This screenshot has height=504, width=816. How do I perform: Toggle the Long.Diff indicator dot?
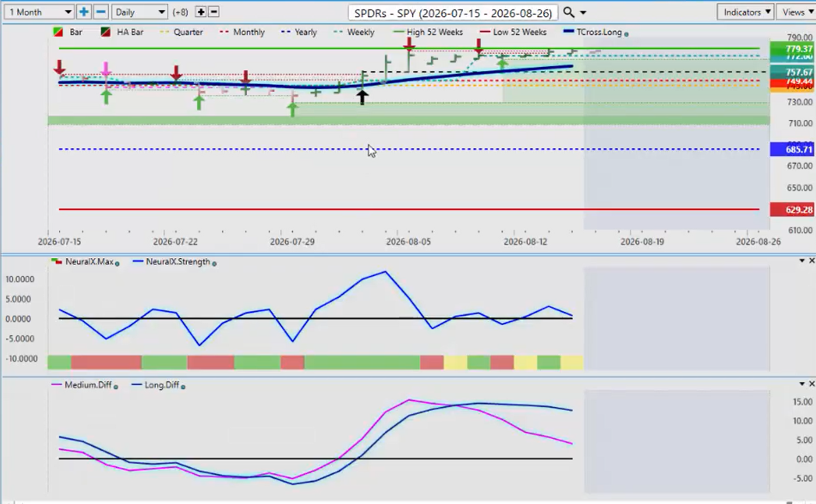pos(183,387)
